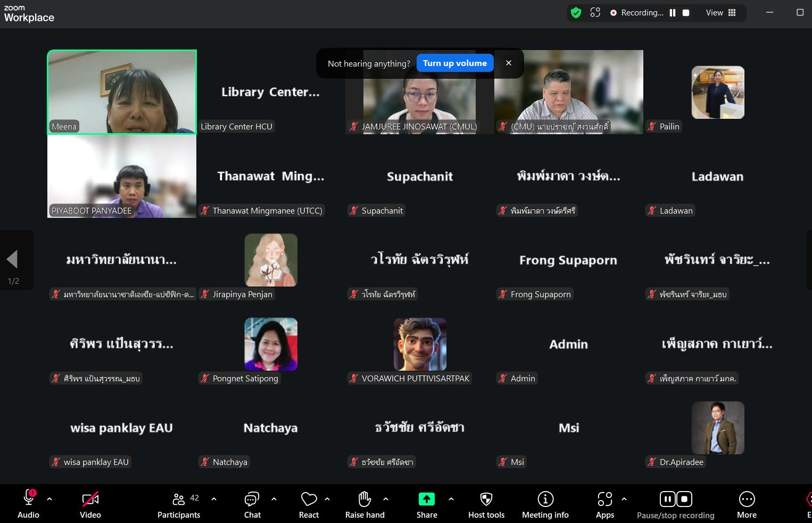Select Meena's video thumbnail

pos(122,92)
